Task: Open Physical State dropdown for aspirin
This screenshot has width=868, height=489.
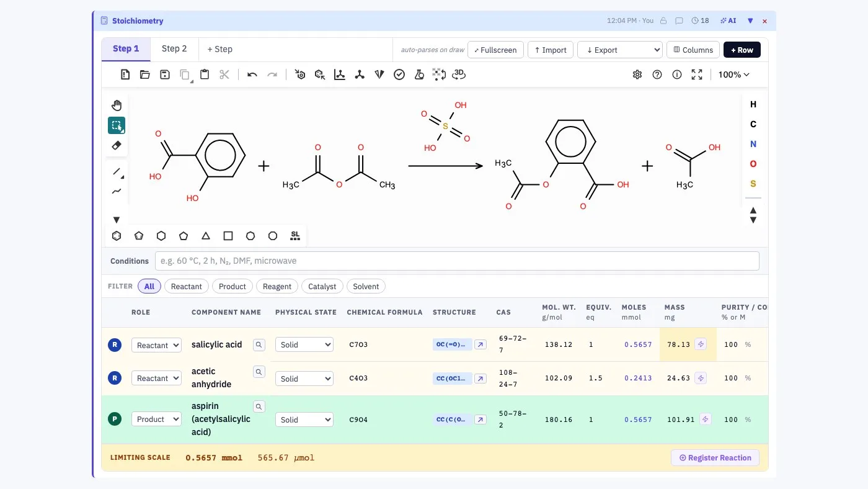Action: (304, 419)
